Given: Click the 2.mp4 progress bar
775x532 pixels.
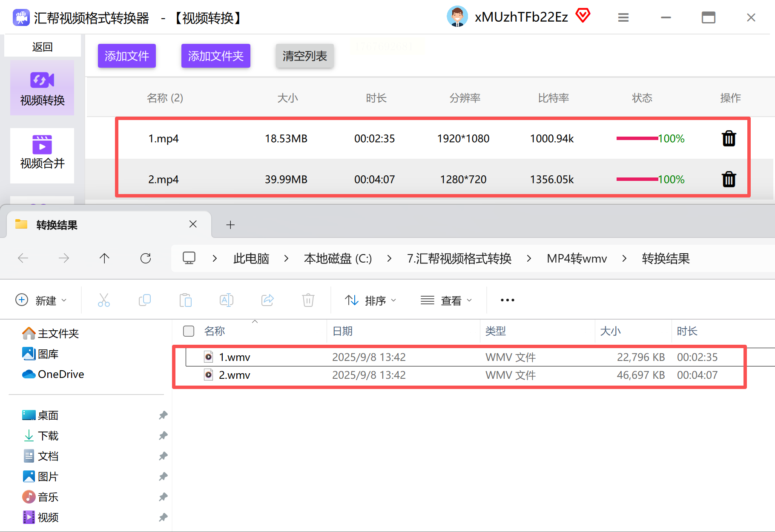Looking at the screenshot, I should point(637,179).
